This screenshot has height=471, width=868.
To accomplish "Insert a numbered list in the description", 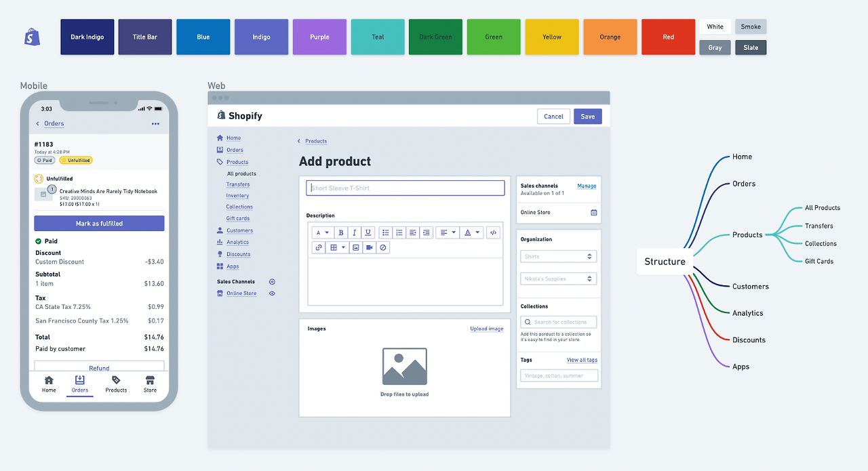I will pyautogui.click(x=399, y=232).
